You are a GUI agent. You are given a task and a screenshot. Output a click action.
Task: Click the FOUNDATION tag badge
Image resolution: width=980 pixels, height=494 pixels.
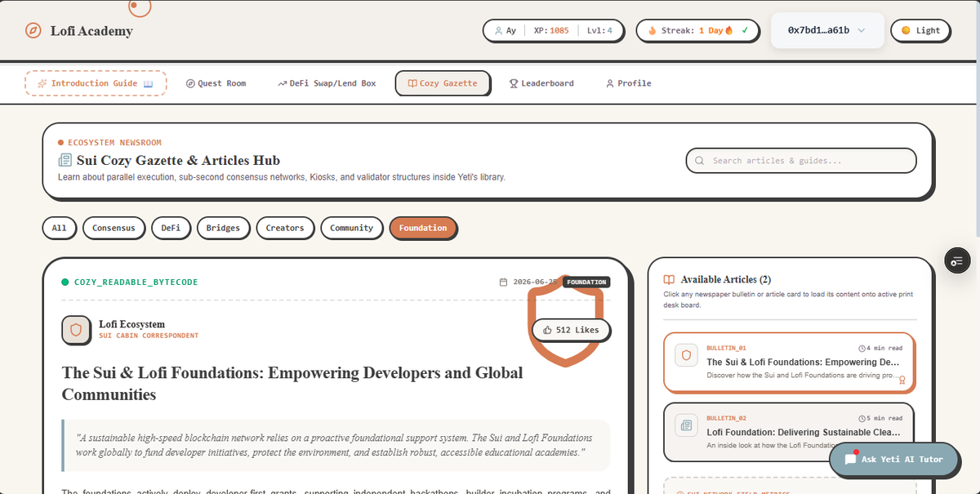click(586, 283)
